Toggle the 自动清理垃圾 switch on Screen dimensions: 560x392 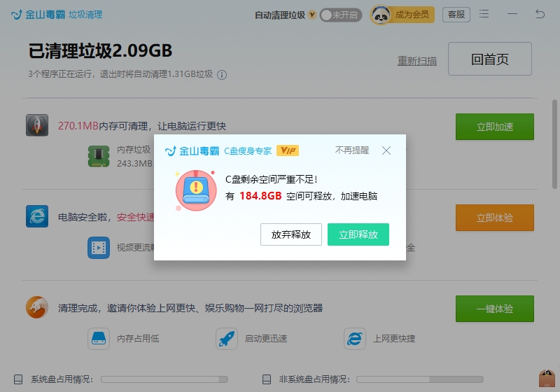341,15
